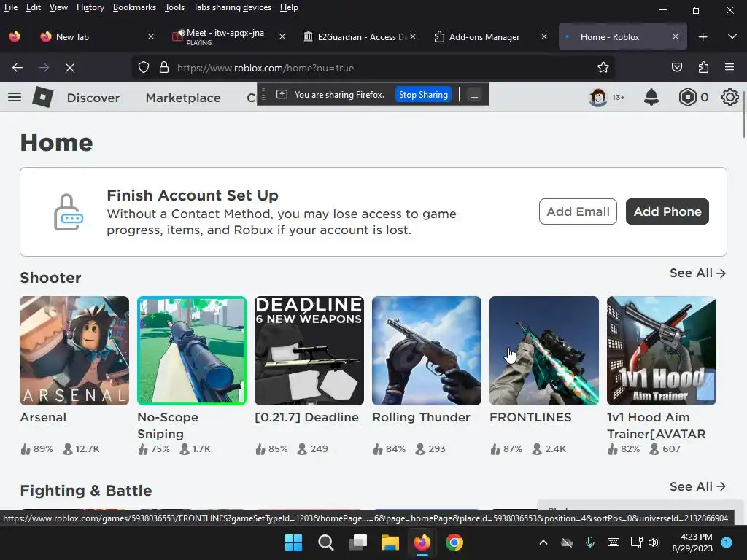This screenshot has width=747, height=560.
Task: Click the Add Phone button
Action: (667, 211)
